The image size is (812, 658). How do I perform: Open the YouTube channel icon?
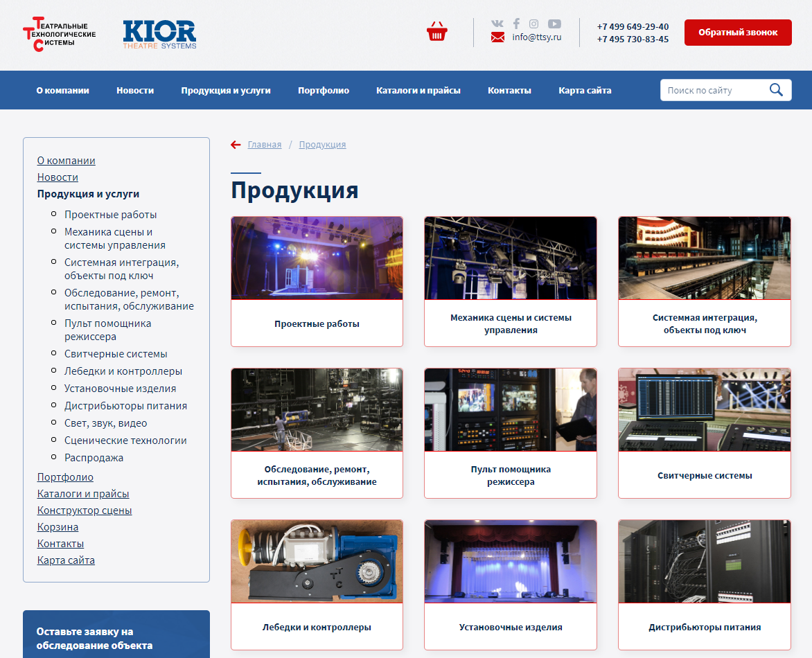[x=554, y=24]
